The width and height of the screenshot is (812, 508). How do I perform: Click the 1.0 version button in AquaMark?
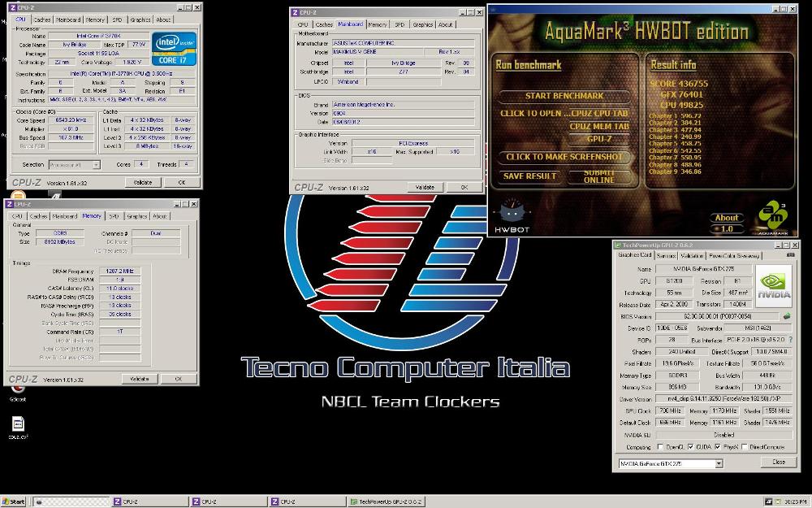(x=727, y=228)
